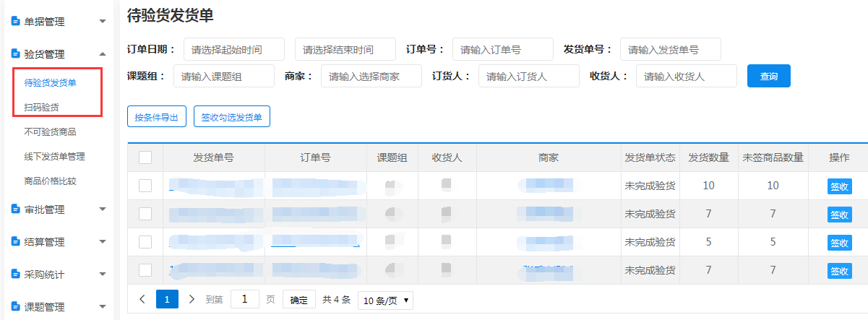Click 签收 for the row with quantity 10

839,186
